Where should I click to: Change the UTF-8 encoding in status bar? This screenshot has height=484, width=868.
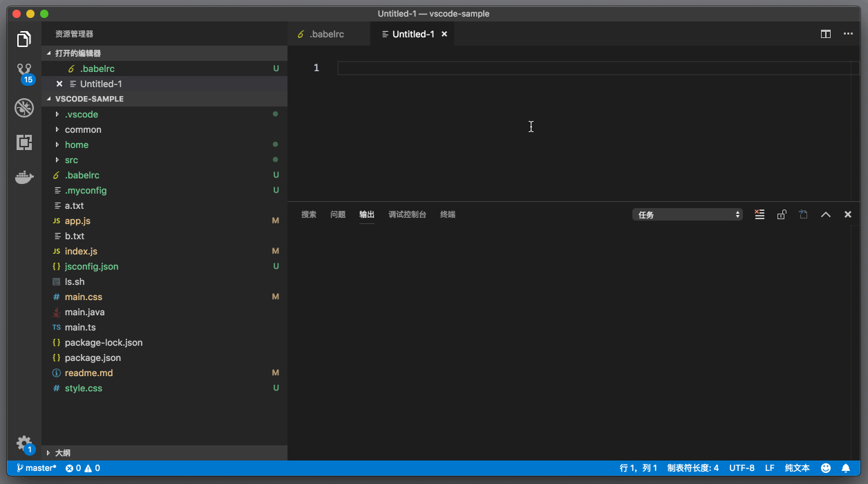coord(742,468)
